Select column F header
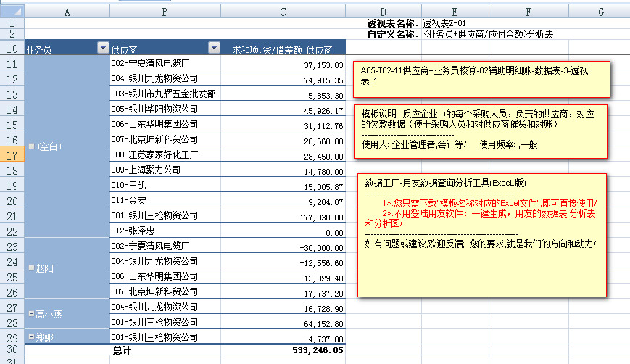 (529, 12)
